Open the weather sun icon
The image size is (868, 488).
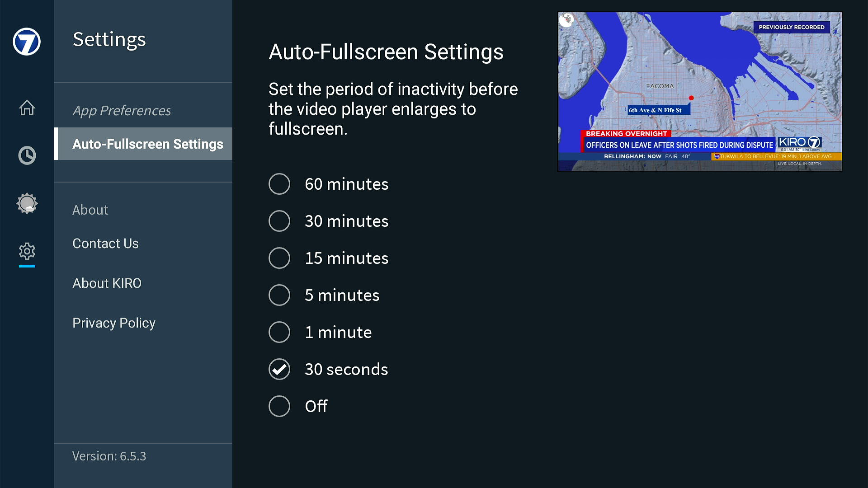click(x=27, y=203)
